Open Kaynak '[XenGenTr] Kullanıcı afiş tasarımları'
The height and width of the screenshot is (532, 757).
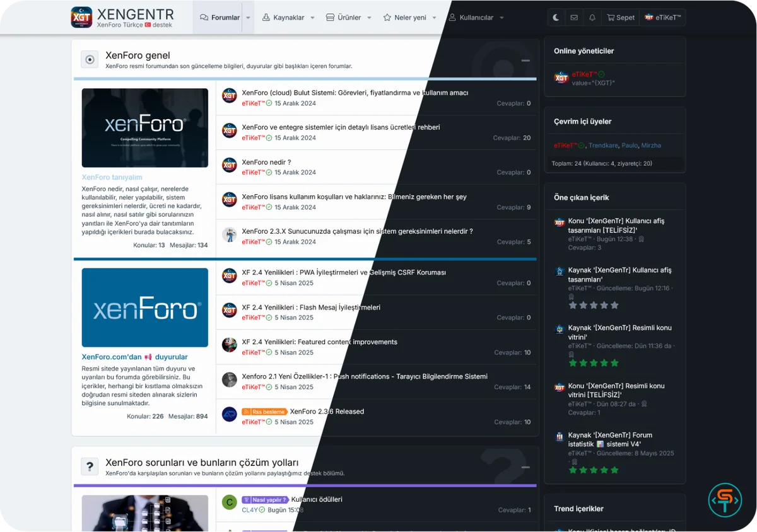click(619, 275)
